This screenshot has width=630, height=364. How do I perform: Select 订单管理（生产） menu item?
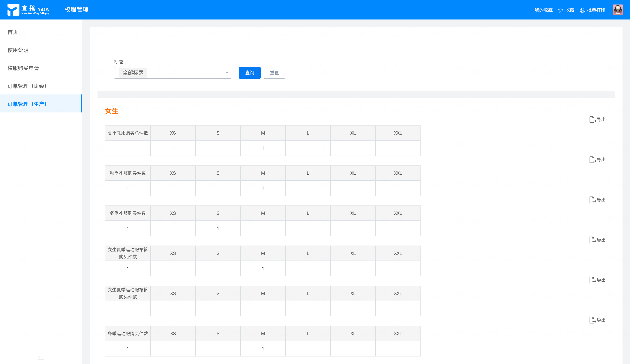[x=27, y=104]
